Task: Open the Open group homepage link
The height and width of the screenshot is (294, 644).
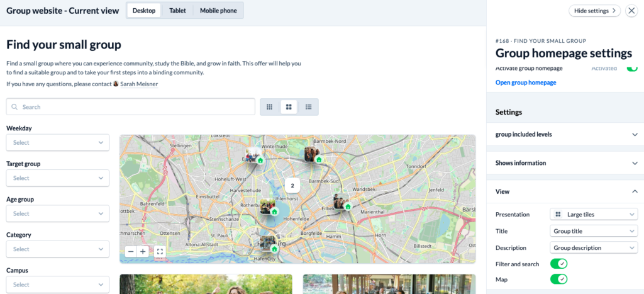Action: (x=526, y=82)
